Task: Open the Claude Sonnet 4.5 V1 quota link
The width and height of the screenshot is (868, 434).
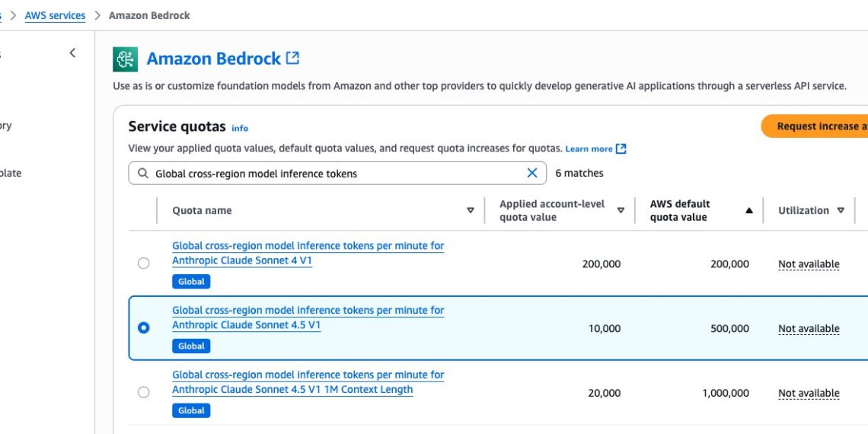Action: [308, 318]
